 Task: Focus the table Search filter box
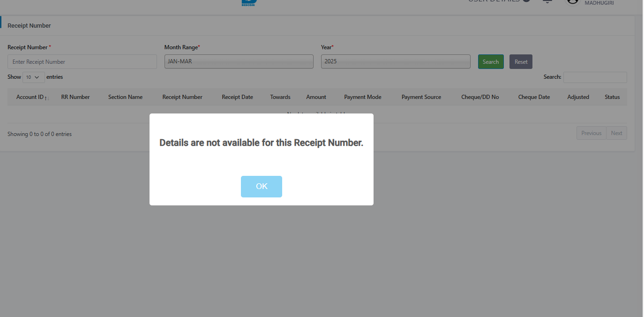(x=595, y=77)
